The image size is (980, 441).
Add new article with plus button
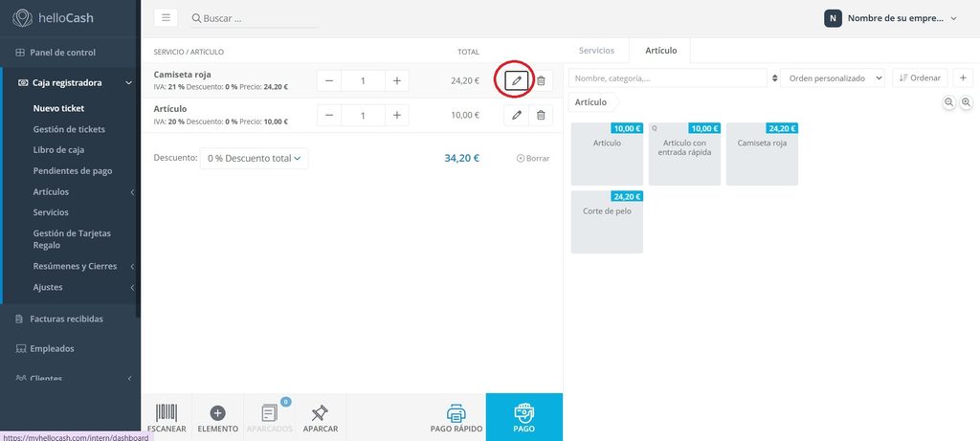tap(963, 78)
